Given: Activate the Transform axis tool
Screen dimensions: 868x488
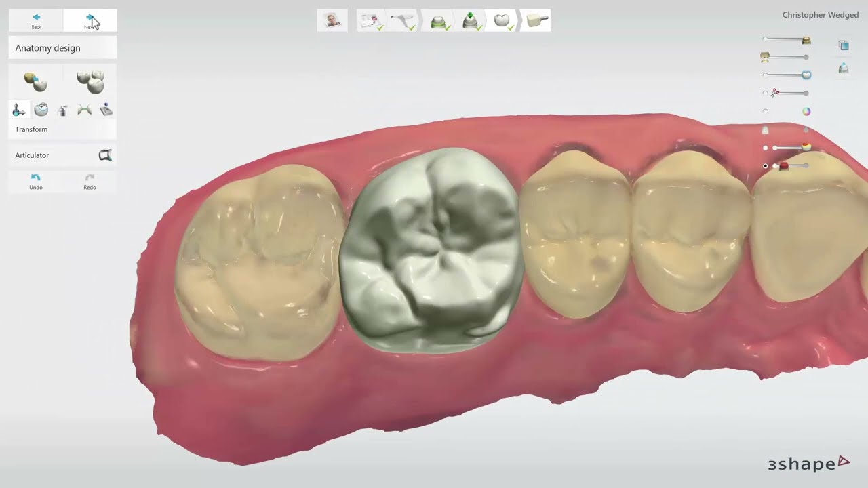Looking at the screenshot, I should tap(19, 110).
